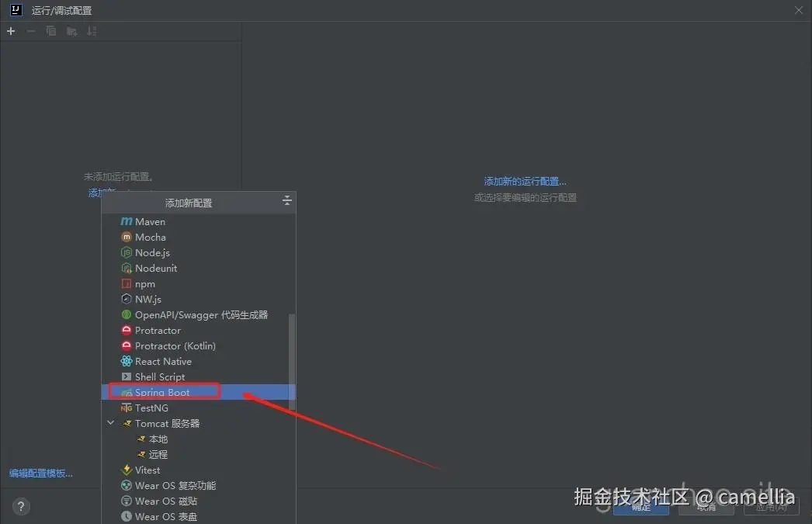
Task: Select React Native configuration entry
Action: [198, 362]
